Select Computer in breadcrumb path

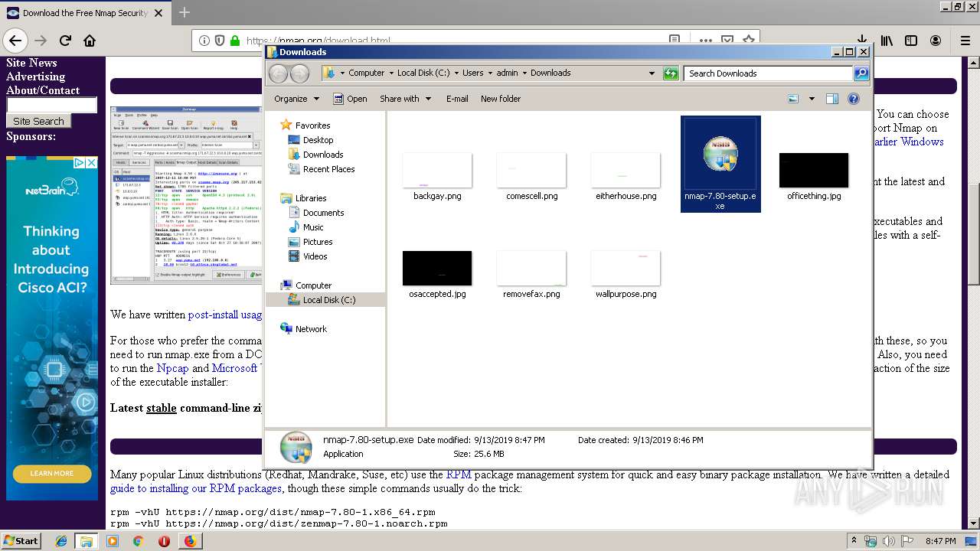click(366, 73)
